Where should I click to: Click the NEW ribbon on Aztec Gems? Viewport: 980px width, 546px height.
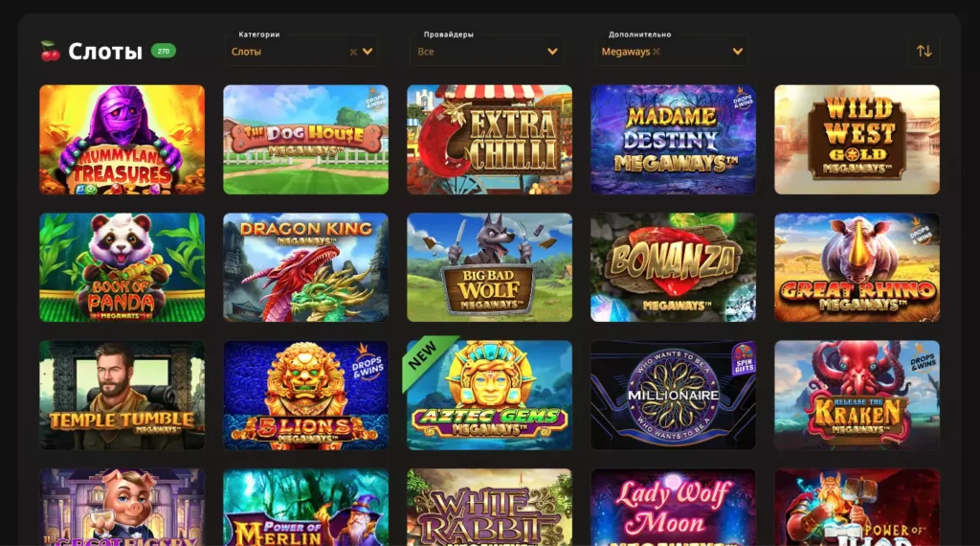point(424,356)
